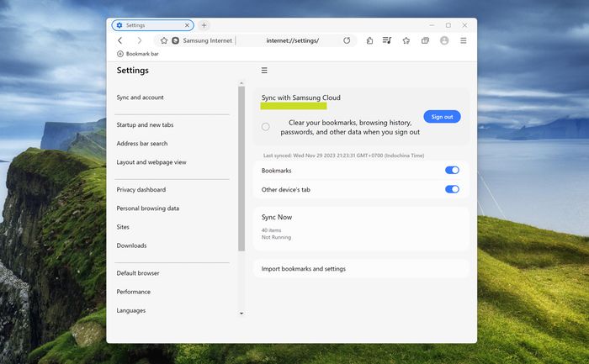
Task: Open the Languages settings section
Action: tap(131, 310)
